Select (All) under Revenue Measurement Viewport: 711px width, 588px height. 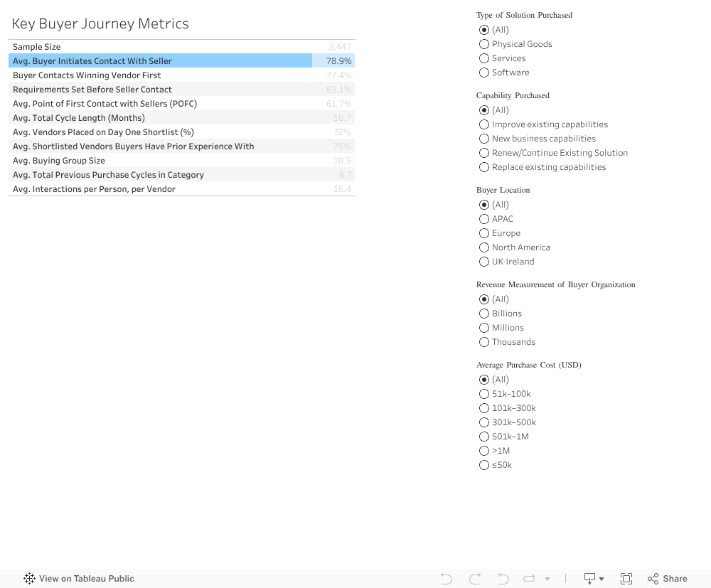coord(483,299)
